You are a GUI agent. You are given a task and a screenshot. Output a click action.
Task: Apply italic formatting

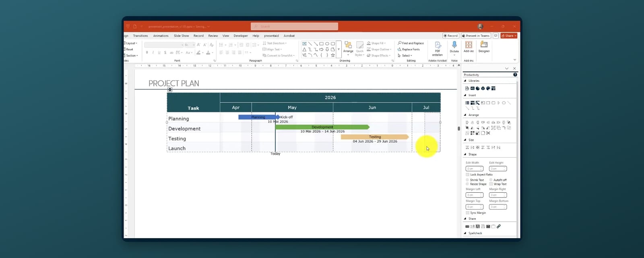click(153, 52)
